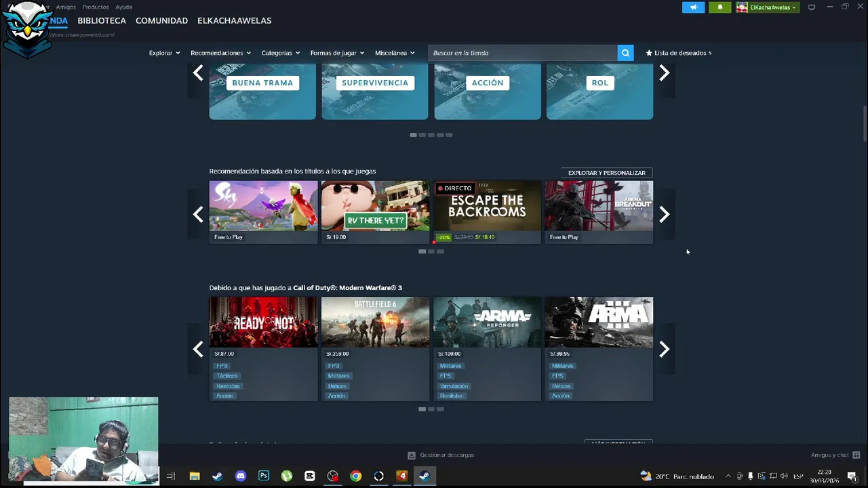The image size is (868, 488).
Task: Open the Productos menu
Action: pos(96,7)
